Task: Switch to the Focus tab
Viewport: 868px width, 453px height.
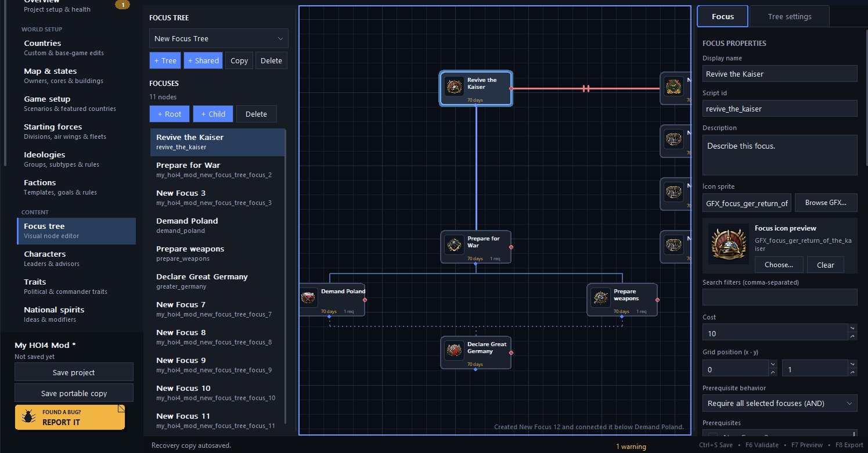Action: (723, 16)
